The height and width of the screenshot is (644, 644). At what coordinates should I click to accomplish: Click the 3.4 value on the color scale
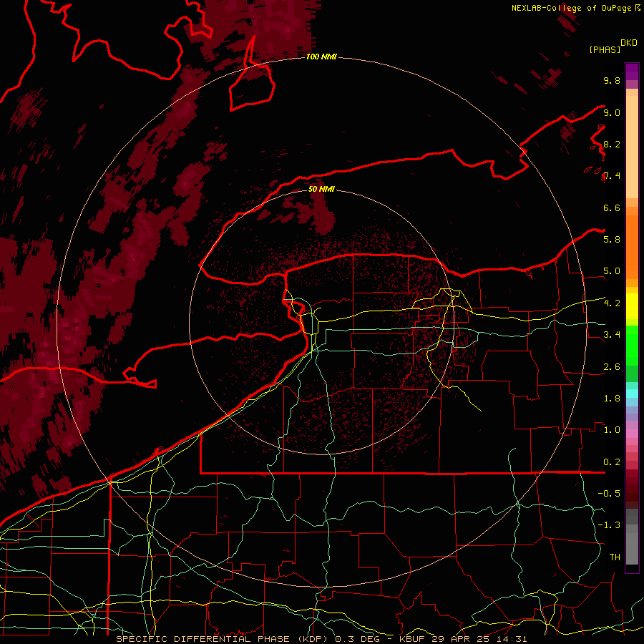tap(612, 334)
